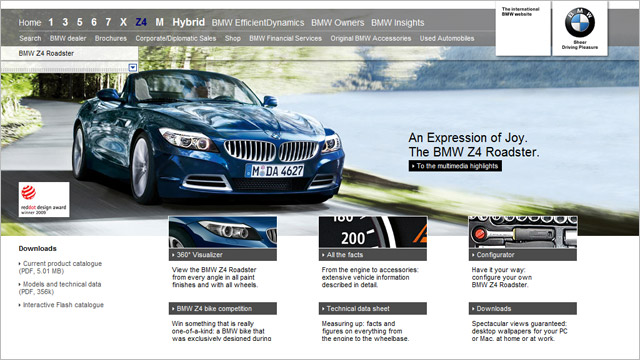640x360 pixels.
Task: Open the 7 Series menu item
Action: pyautogui.click(x=108, y=22)
